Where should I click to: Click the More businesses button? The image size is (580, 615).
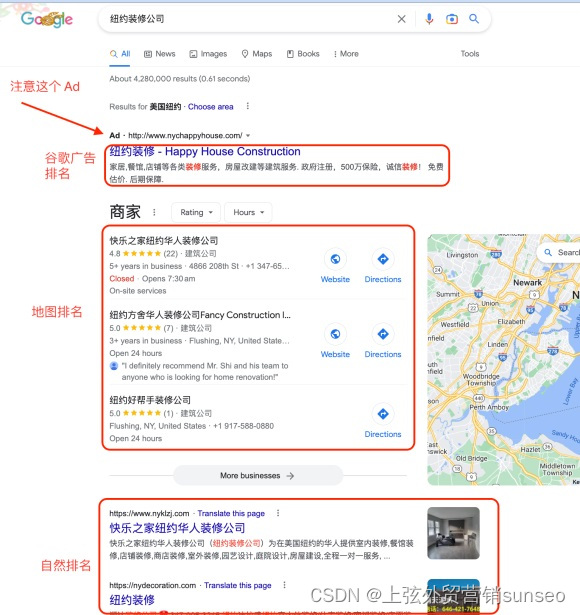[258, 476]
